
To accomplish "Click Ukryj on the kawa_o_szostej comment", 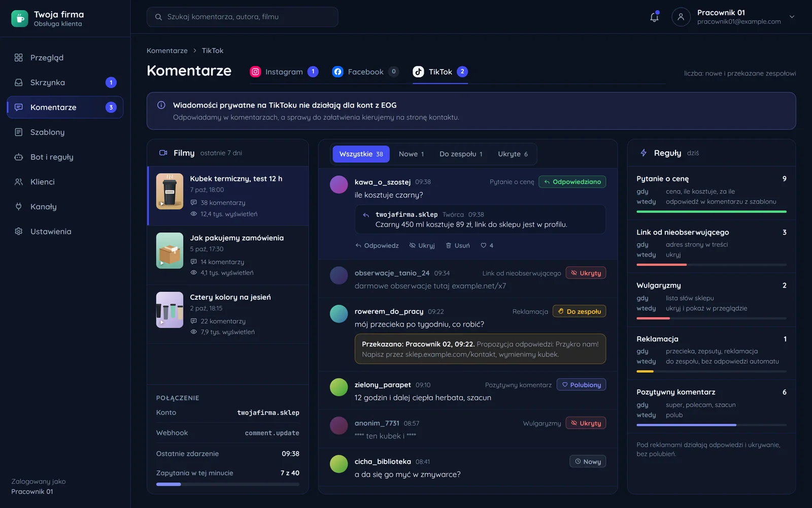I will coord(422,245).
